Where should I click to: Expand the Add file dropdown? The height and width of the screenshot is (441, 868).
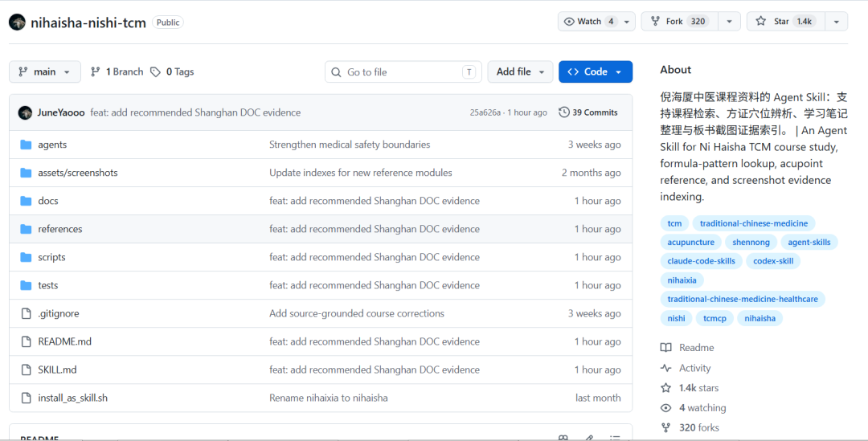click(x=520, y=72)
